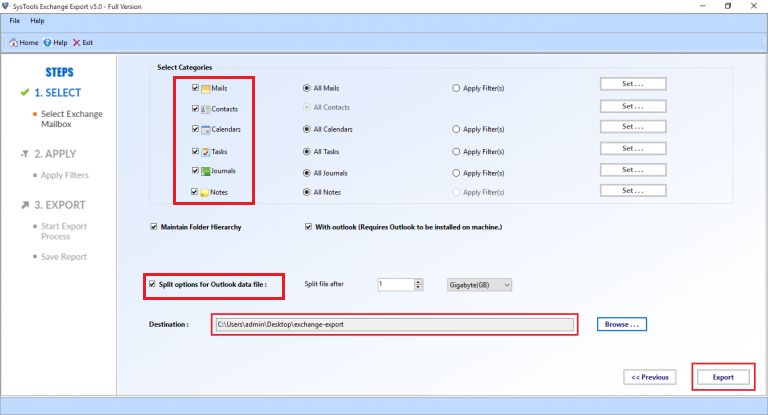Click the green checkmark beside 1. SELECT
Screen dimensions: 768x415
(x=24, y=92)
